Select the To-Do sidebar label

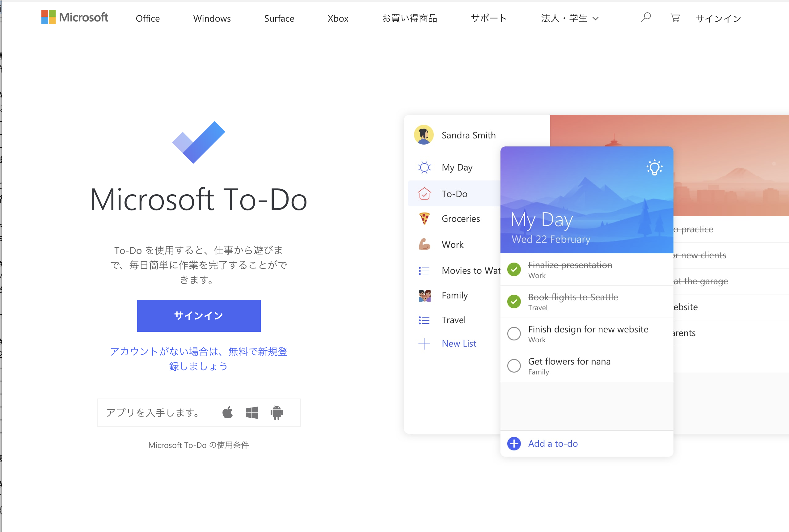point(454,194)
